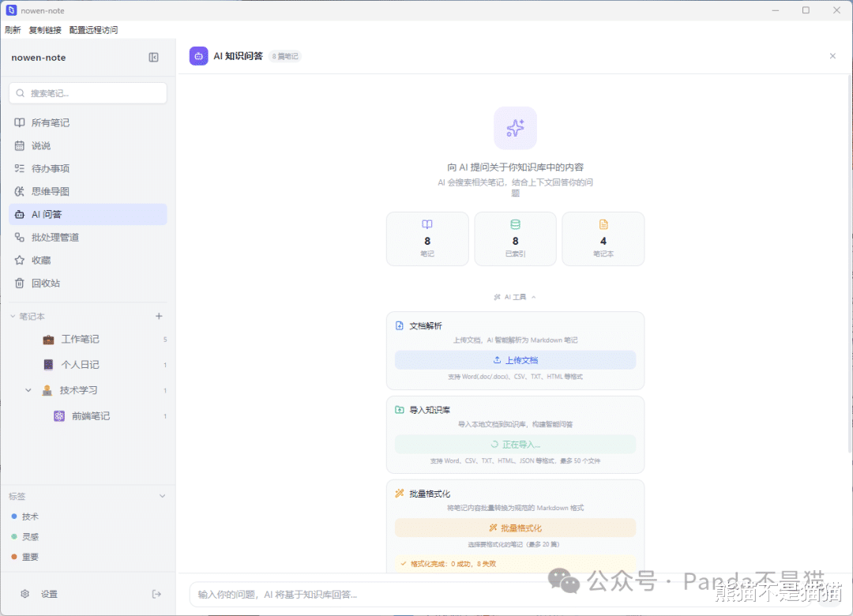Viewport: 853px width, 616px height.
Task: Click the nowen-note sidebar title
Action: point(39,58)
